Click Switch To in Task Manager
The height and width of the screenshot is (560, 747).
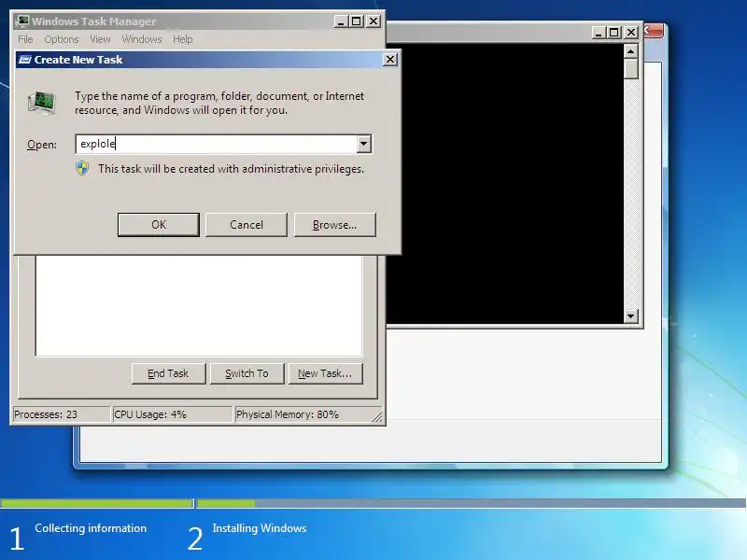pyautogui.click(x=247, y=373)
